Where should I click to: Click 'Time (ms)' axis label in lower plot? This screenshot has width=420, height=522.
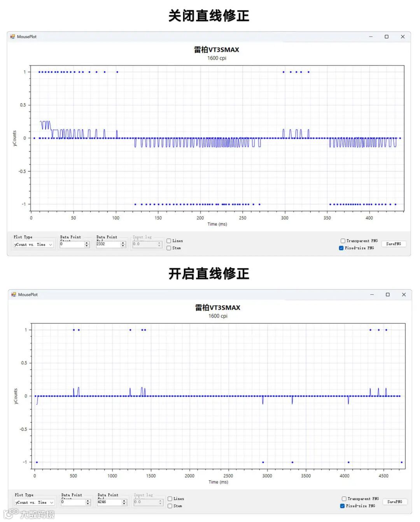[218, 482]
